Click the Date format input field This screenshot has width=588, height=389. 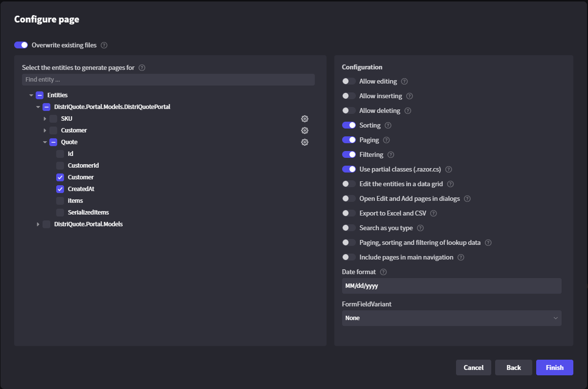click(452, 286)
